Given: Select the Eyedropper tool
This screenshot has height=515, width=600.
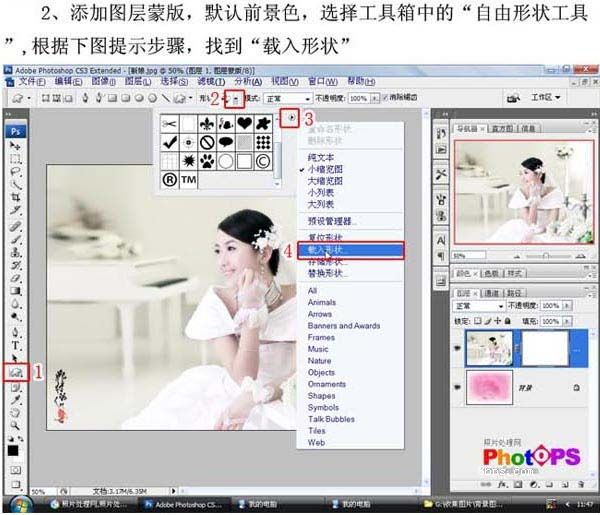Looking at the screenshot, I should tap(15, 400).
